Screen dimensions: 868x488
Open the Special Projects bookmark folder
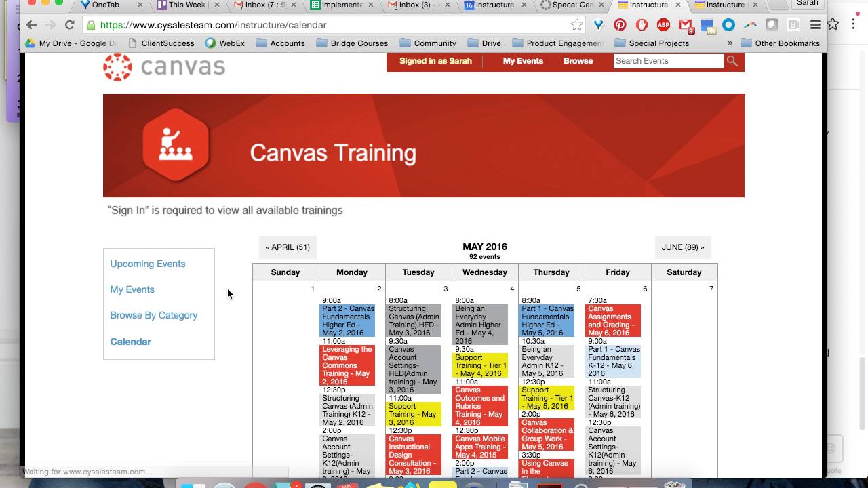coord(652,43)
